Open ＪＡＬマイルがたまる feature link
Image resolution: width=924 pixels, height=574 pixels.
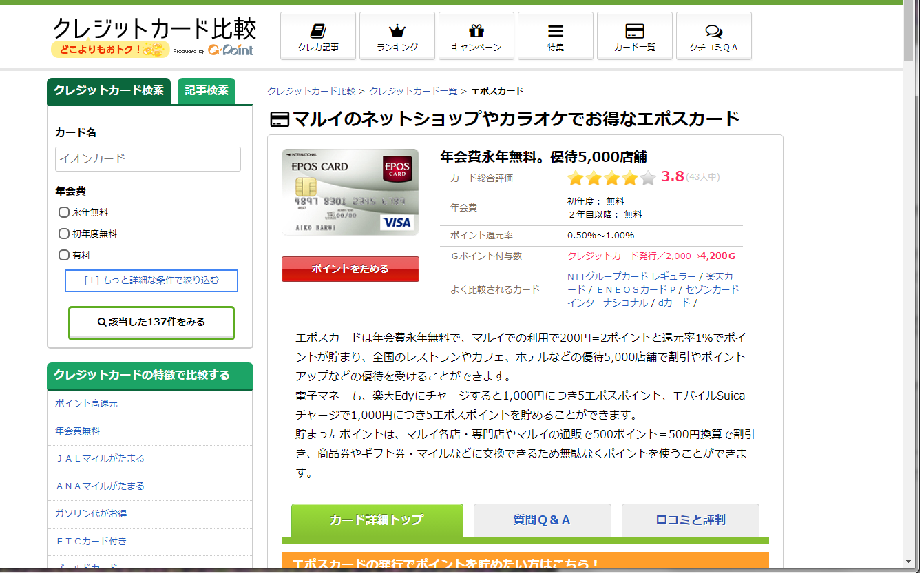(100, 458)
